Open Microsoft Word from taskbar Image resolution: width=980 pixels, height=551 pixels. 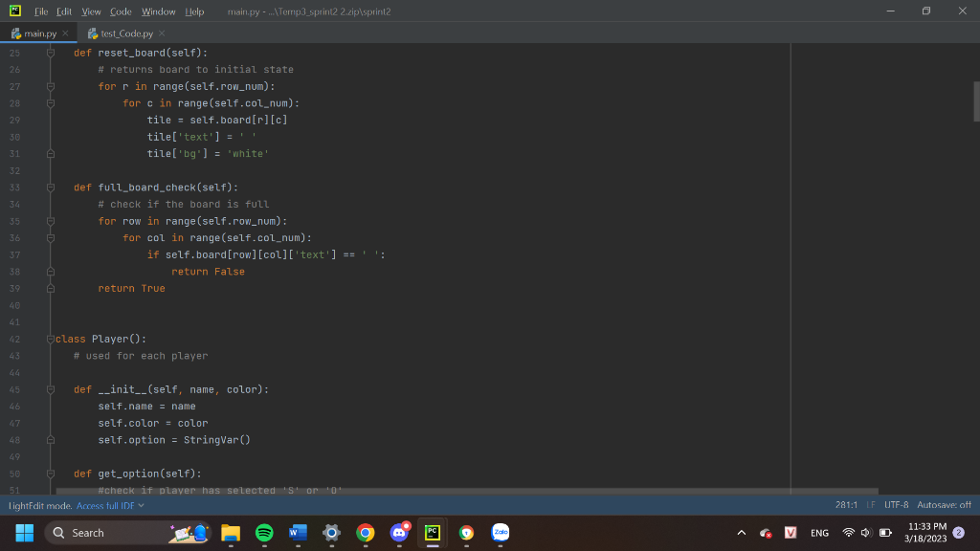pos(299,533)
